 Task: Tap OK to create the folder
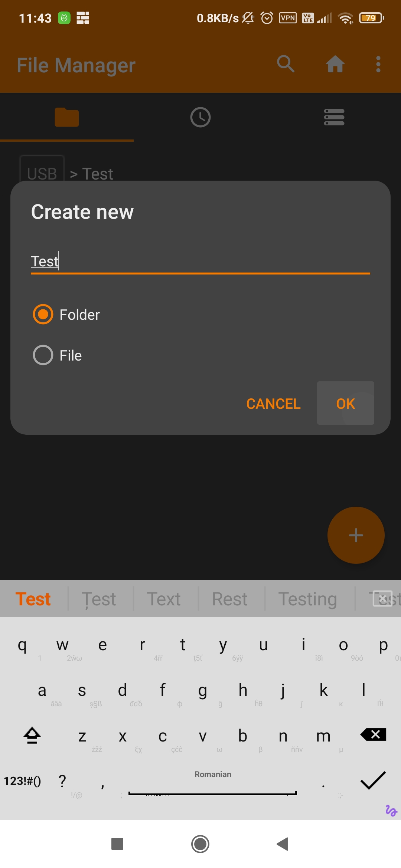(x=345, y=403)
